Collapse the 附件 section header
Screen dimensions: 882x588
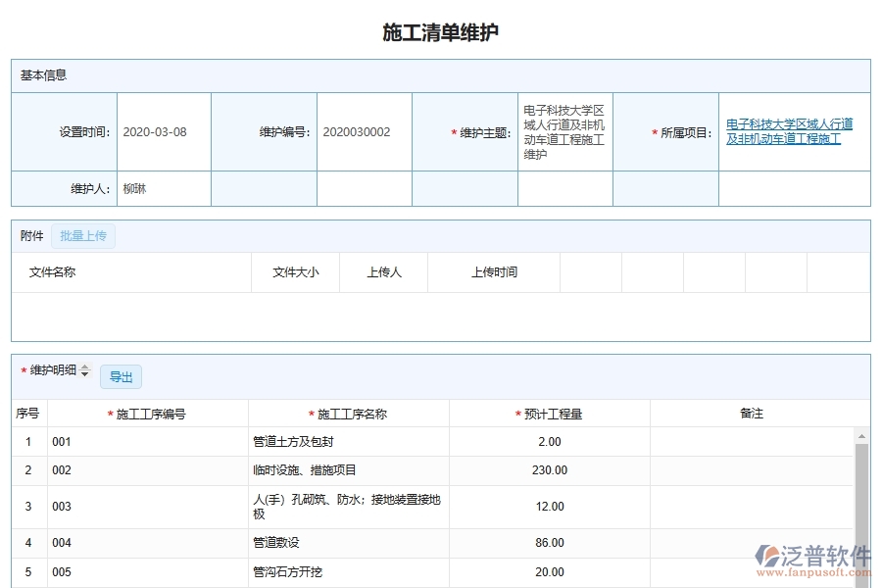(x=30, y=235)
